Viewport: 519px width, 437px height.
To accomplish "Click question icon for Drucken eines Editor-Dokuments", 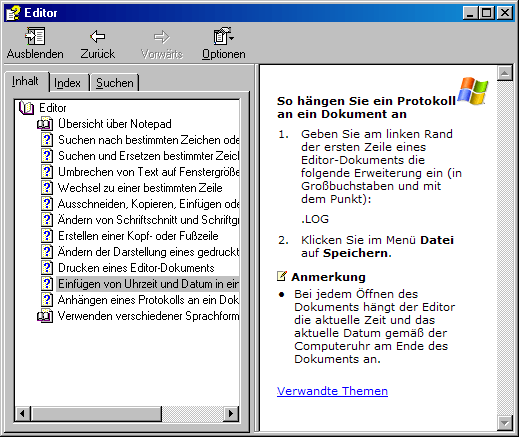I will (47, 268).
